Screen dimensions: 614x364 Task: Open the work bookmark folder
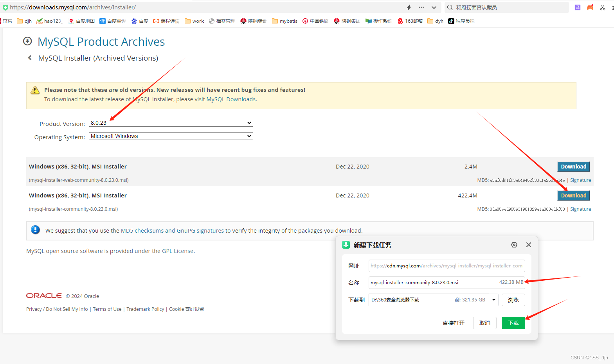coord(194,21)
